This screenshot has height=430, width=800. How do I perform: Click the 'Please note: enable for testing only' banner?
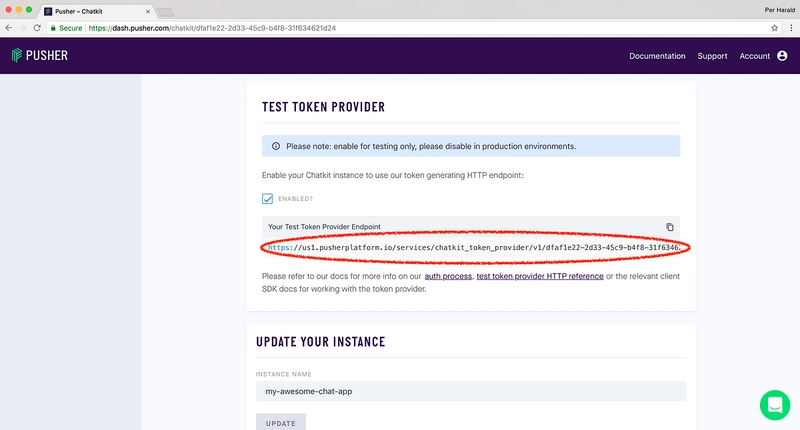click(471, 146)
